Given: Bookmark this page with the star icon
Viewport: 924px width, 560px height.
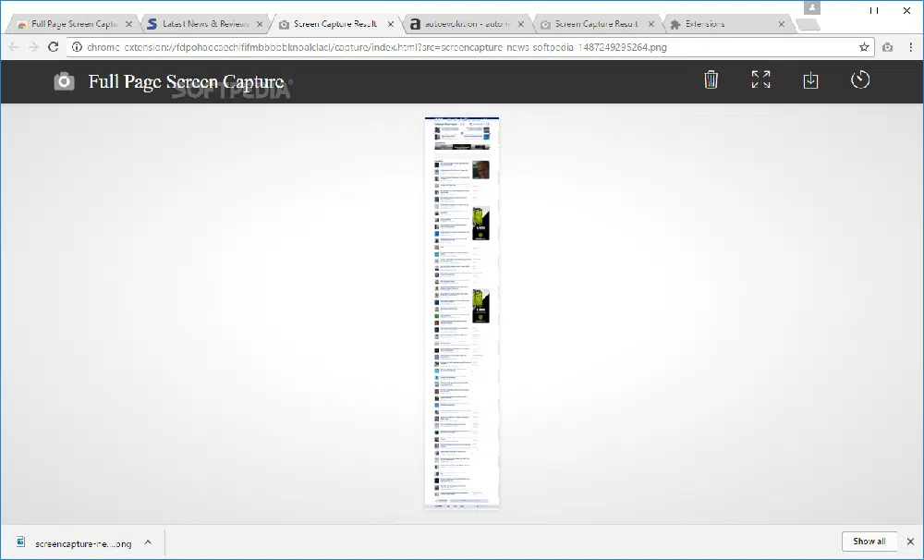Looking at the screenshot, I should click(864, 47).
